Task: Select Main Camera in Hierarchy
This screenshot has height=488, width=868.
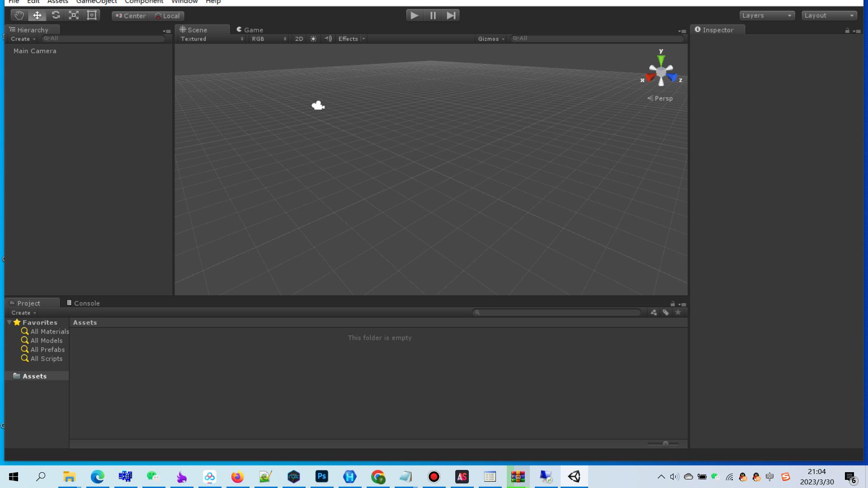Action: click(35, 51)
